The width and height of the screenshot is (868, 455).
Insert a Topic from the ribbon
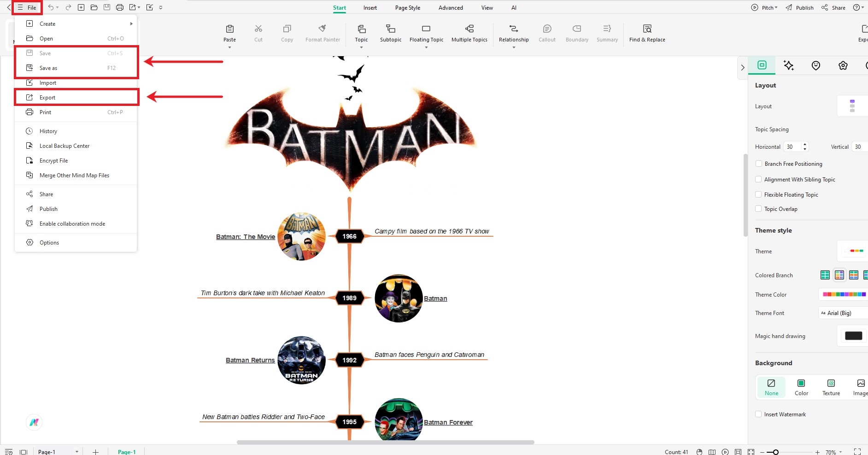pyautogui.click(x=361, y=34)
